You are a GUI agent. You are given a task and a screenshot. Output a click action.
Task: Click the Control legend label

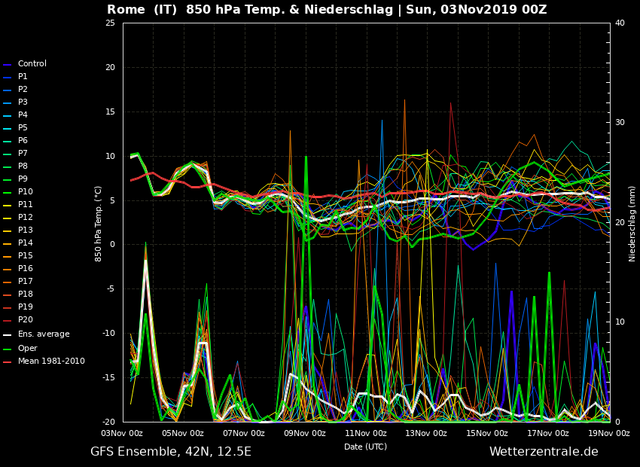[32, 64]
